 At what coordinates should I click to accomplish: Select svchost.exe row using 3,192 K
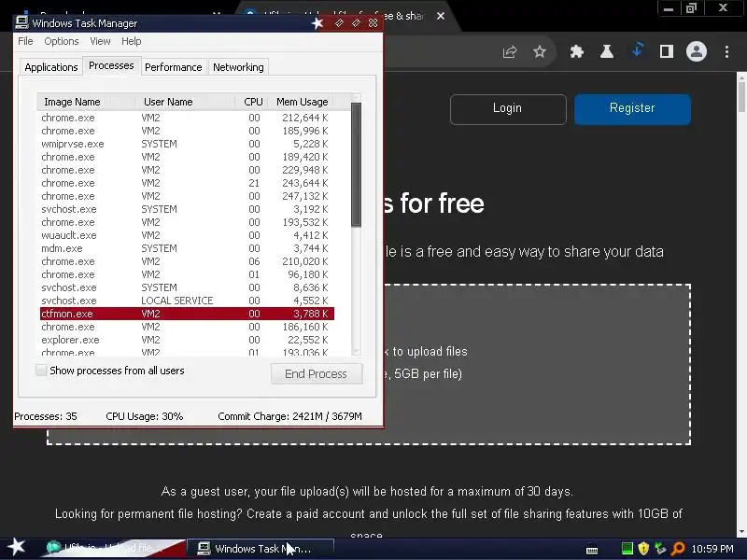click(187, 209)
